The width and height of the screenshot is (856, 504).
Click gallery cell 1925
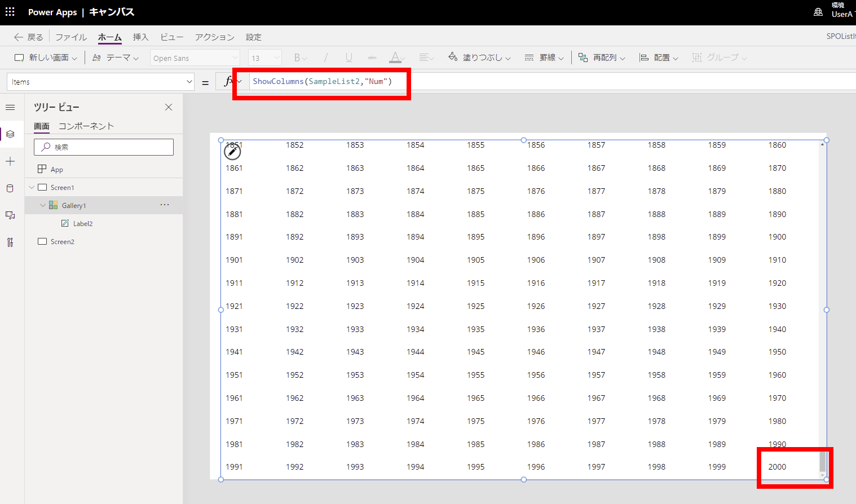475,306
